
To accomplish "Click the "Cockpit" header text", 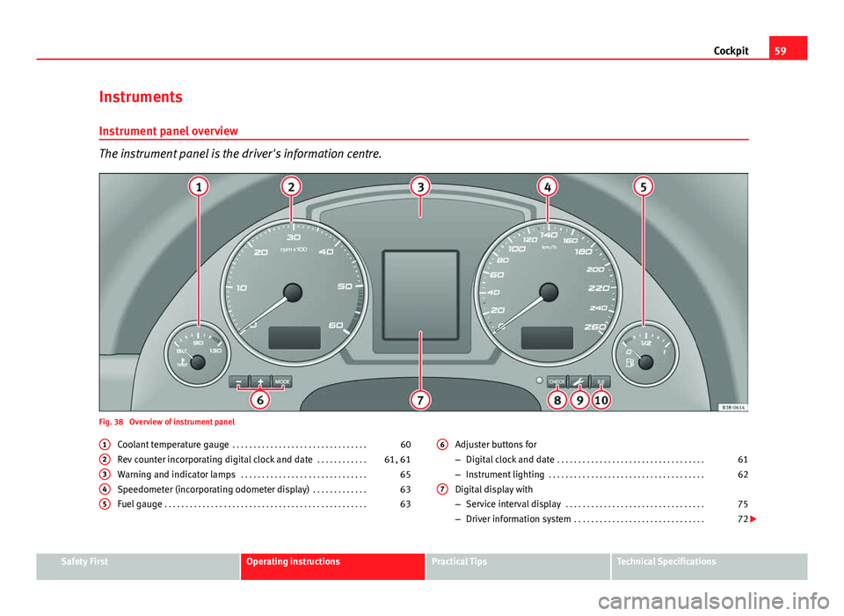I will [731, 51].
